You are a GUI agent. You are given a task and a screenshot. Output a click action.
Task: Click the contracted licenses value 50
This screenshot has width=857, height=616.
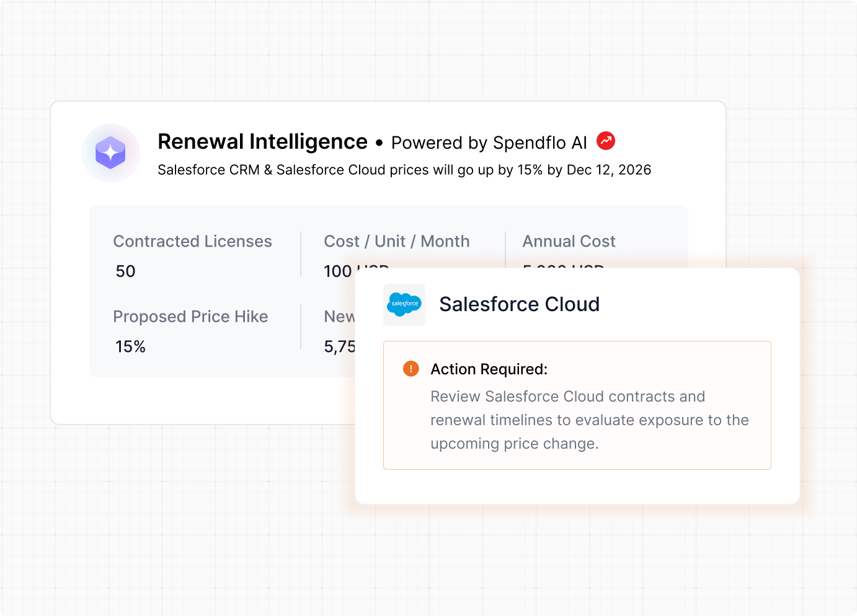[x=125, y=271]
